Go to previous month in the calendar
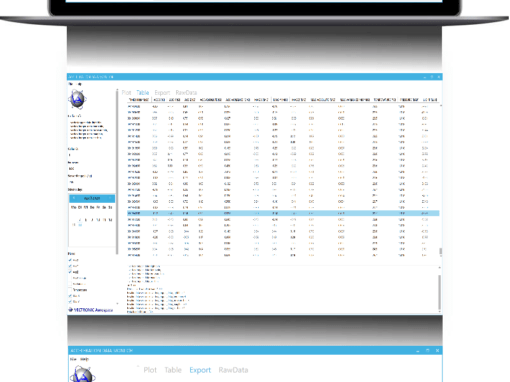The image size is (510, 382). pyautogui.click(x=74, y=198)
